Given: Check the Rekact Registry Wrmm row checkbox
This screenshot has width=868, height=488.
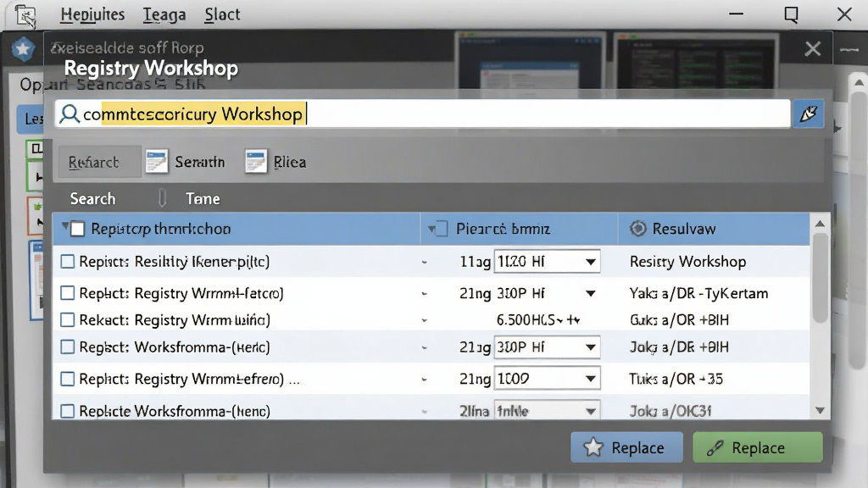Looking at the screenshot, I should pos(68,319).
